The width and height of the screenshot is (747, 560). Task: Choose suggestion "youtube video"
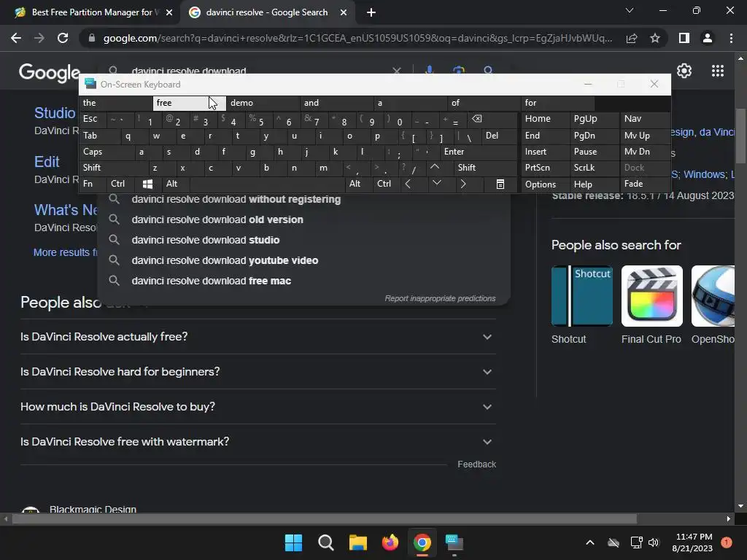point(304,260)
